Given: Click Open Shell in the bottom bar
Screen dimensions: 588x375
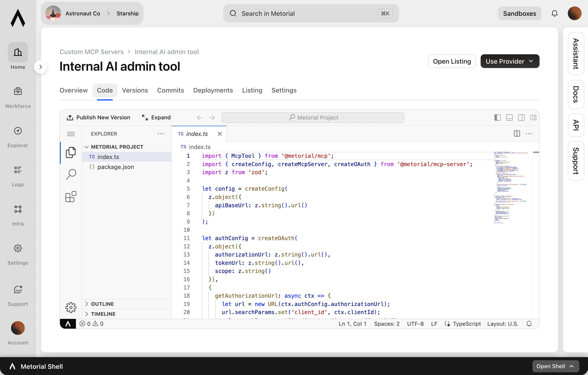Looking at the screenshot, I should coord(556,366).
